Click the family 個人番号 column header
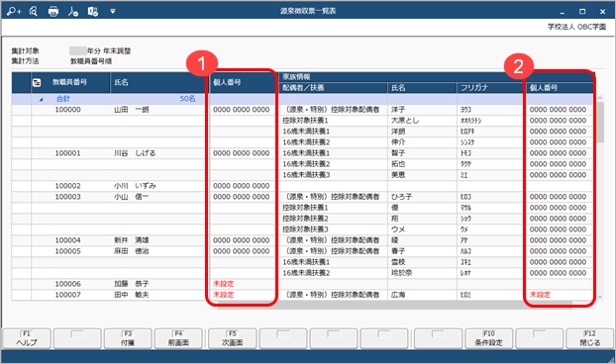The width and height of the screenshot is (616, 364). (x=544, y=87)
